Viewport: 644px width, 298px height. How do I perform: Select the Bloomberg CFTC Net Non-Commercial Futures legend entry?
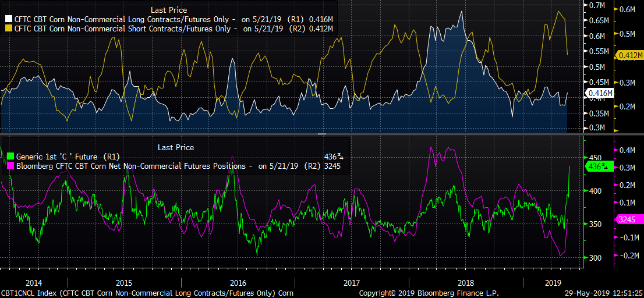tap(134, 166)
